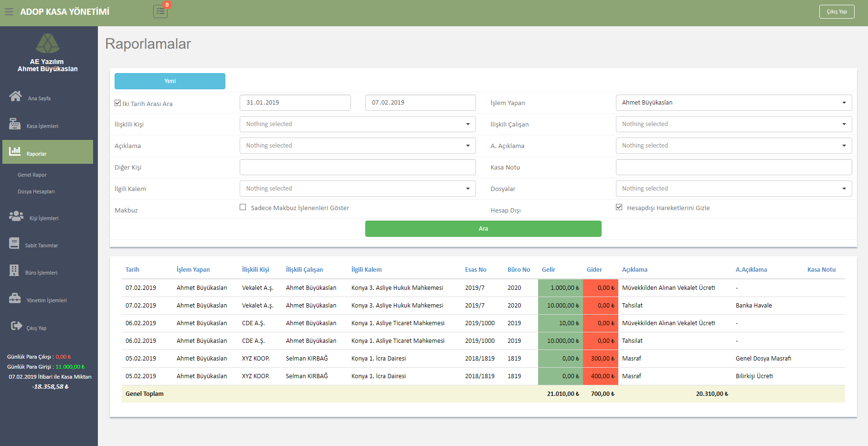868x446 pixels.
Task: Open the İlişklili Kişi dropdown
Action: click(358, 124)
